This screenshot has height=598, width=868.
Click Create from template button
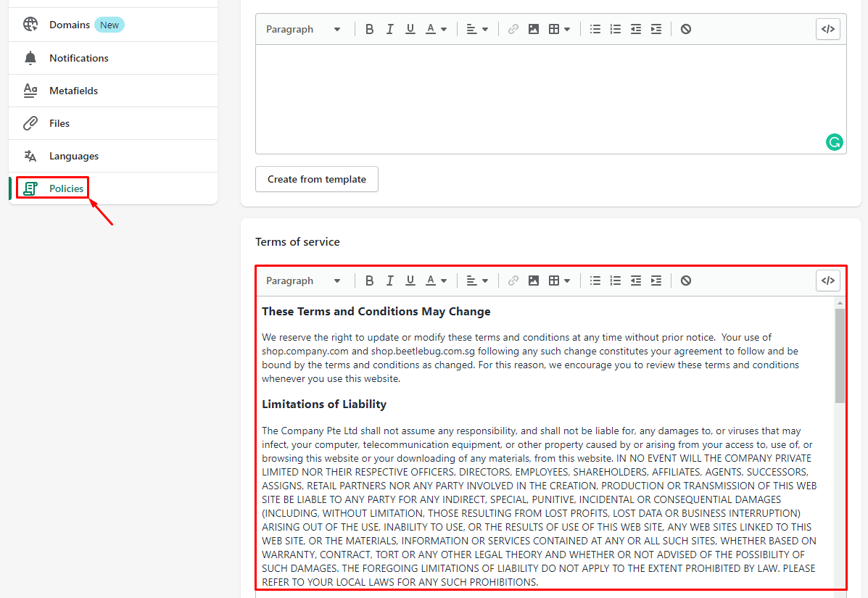(x=317, y=179)
